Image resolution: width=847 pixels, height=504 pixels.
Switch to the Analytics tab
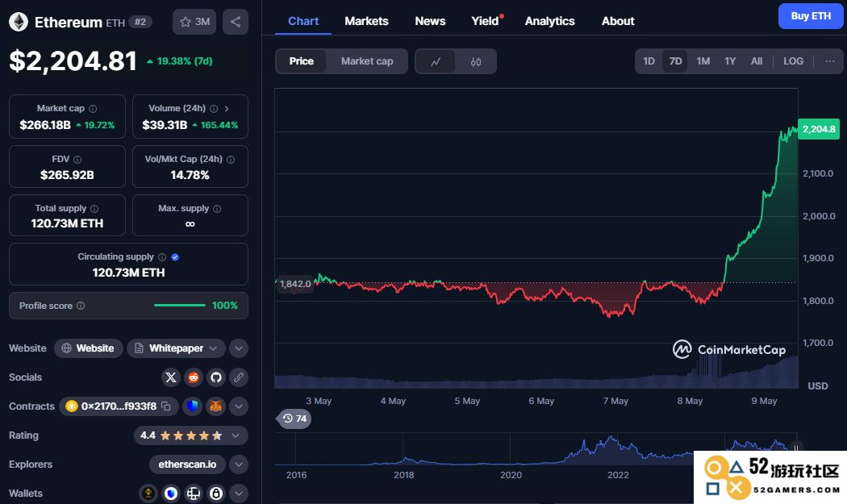coord(550,21)
